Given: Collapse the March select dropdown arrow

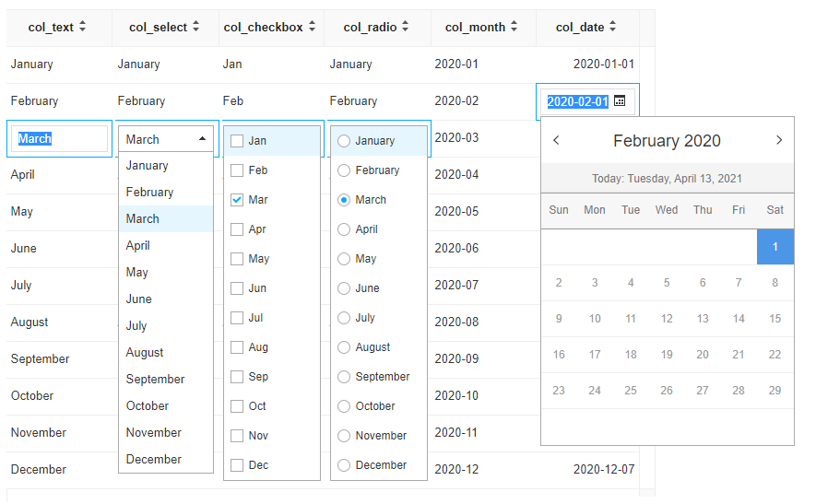Looking at the screenshot, I should 202,139.
